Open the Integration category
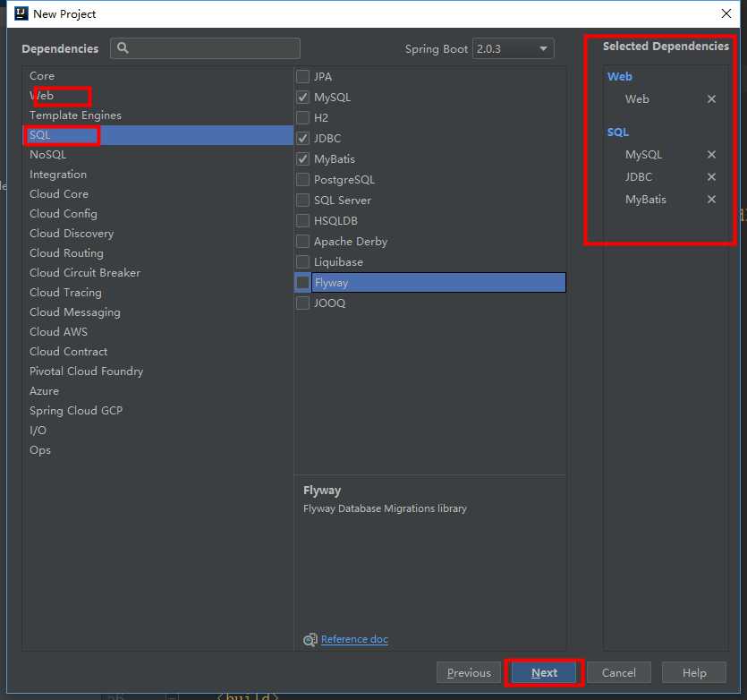This screenshot has width=747, height=700. coord(158,175)
